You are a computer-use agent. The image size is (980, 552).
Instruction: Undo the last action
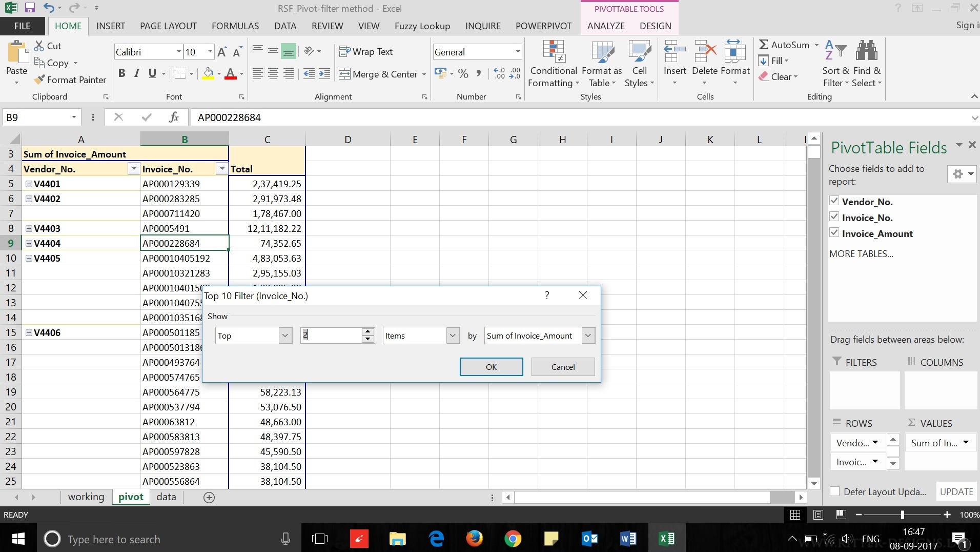pyautogui.click(x=49, y=8)
